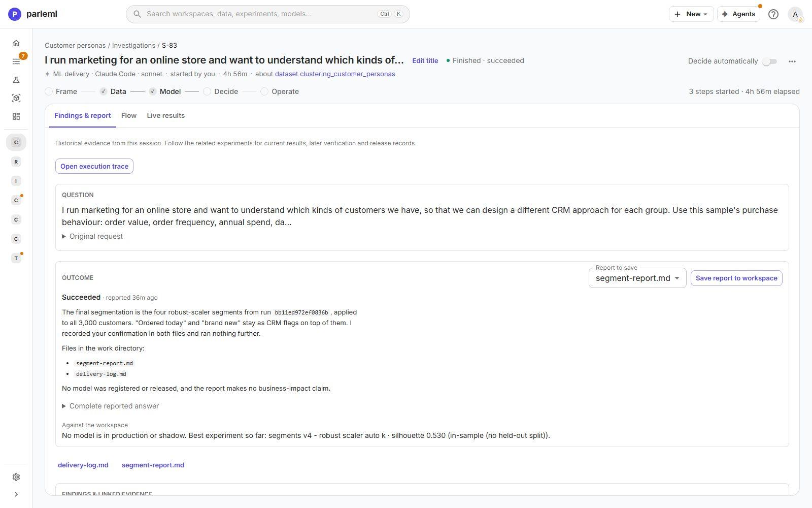Image resolution: width=812 pixels, height=508 pixels.
Task: Open the C workspace with orange dot
Action: click(x=16, y=200)
